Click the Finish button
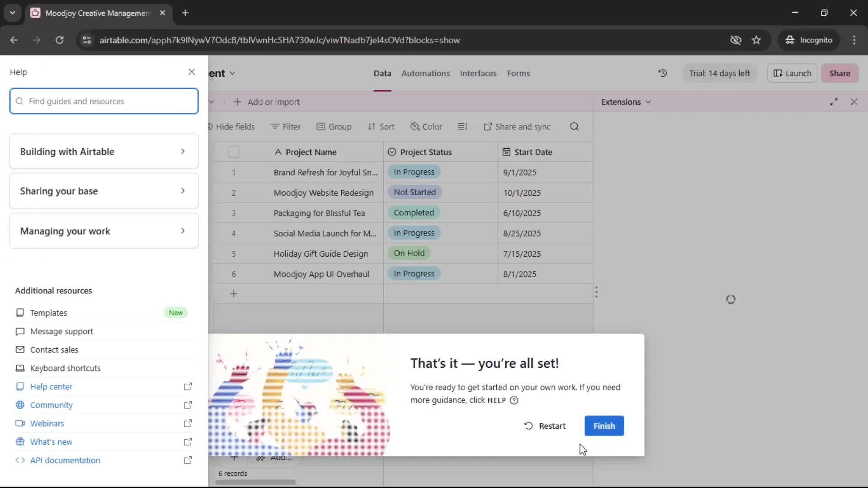Viewport: 868px width, 488px height. coord(604,426)
